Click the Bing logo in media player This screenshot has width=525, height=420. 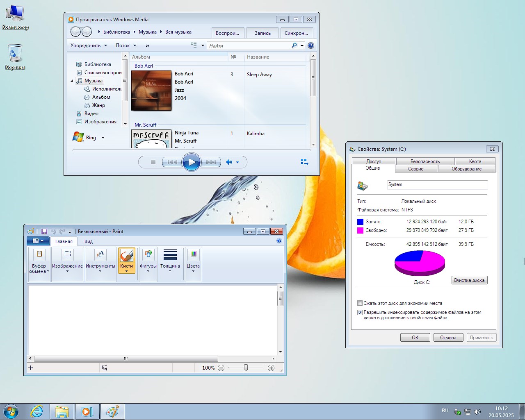(78, 137)
